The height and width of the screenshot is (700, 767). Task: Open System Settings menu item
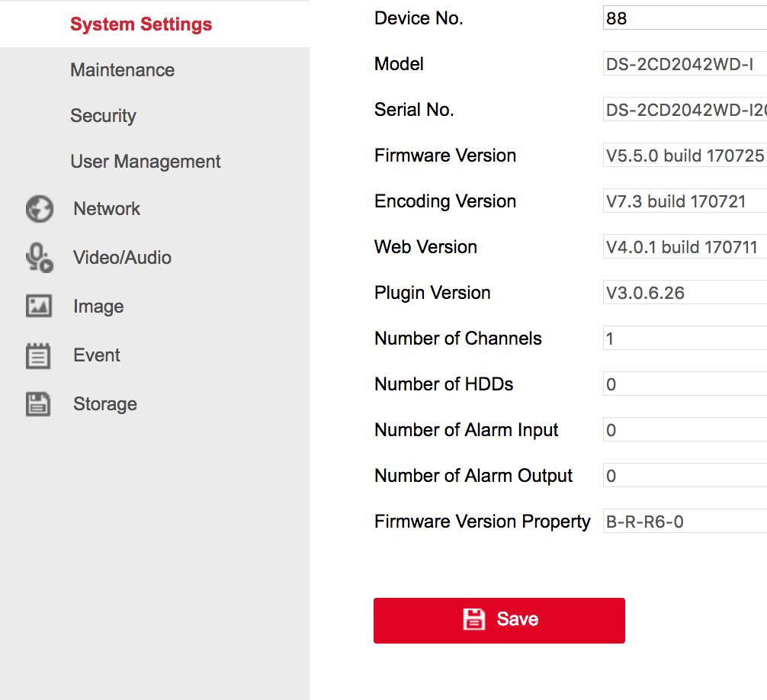(x=141, y=24)
